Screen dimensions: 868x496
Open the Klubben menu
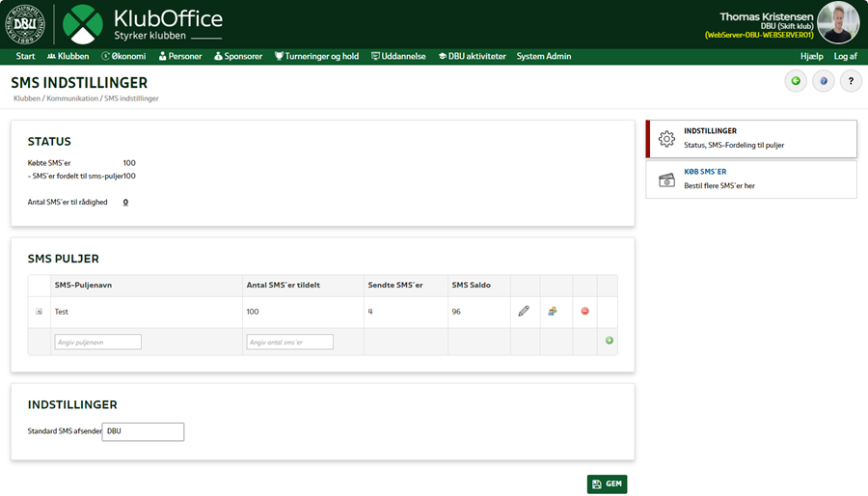68,56
